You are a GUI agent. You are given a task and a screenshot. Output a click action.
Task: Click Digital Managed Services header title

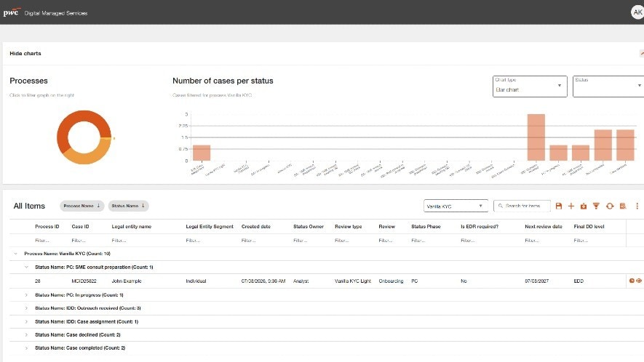[56, 13]
